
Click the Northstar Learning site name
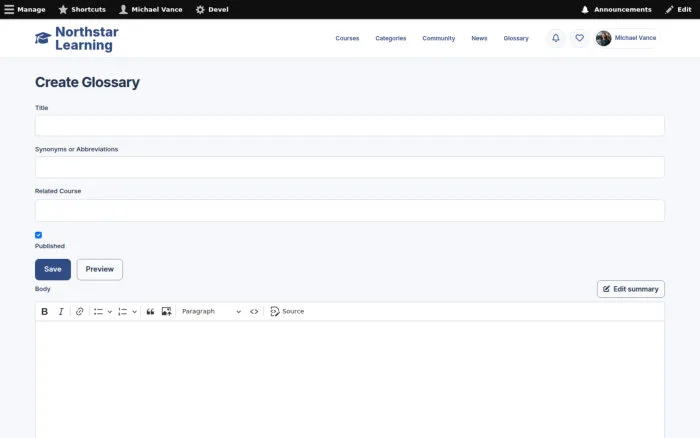click(87, 38)
